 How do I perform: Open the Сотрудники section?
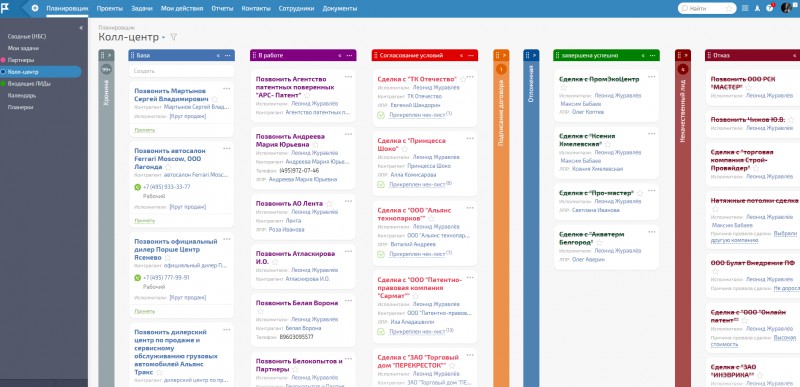pos(297,9)
